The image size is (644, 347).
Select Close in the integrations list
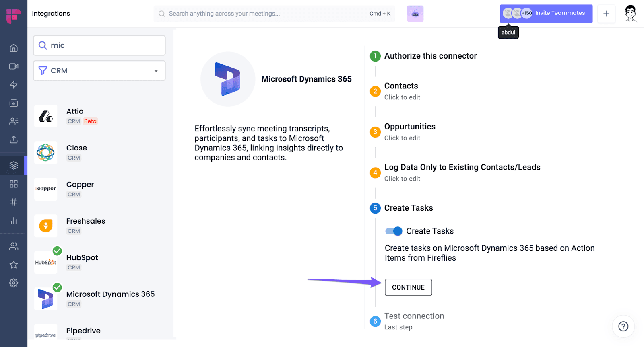pos(76,148)
